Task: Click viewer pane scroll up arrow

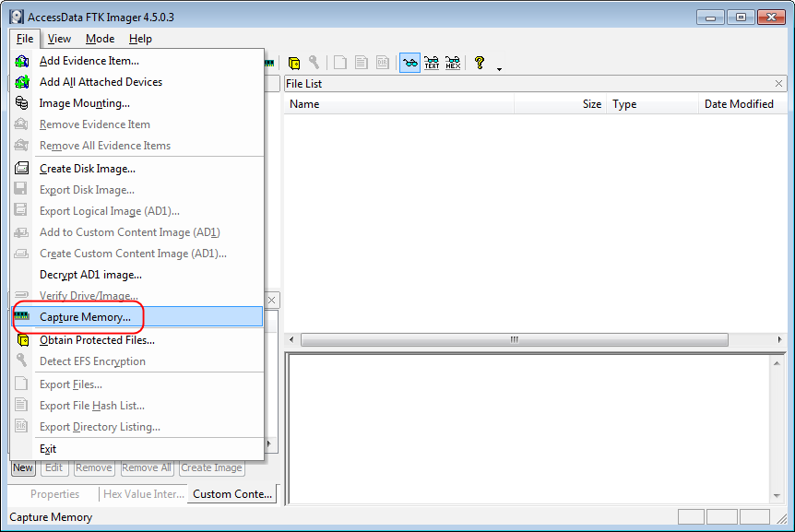Action: coord(777,363)
